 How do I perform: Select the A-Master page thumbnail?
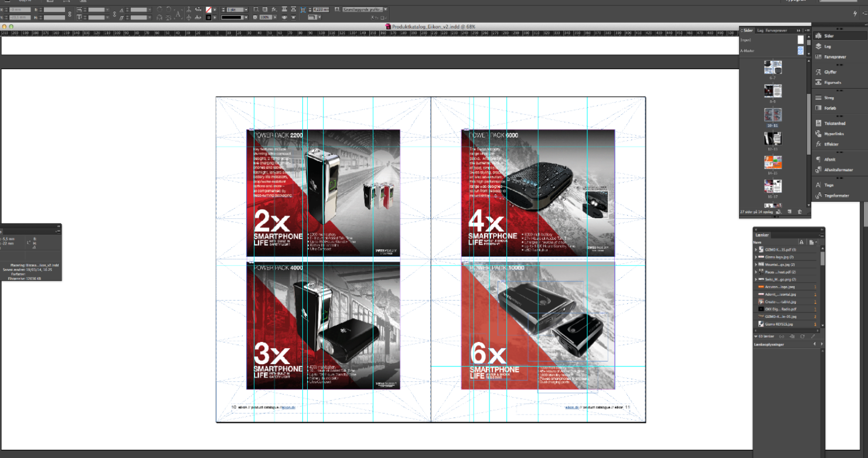tap(801, 51)
